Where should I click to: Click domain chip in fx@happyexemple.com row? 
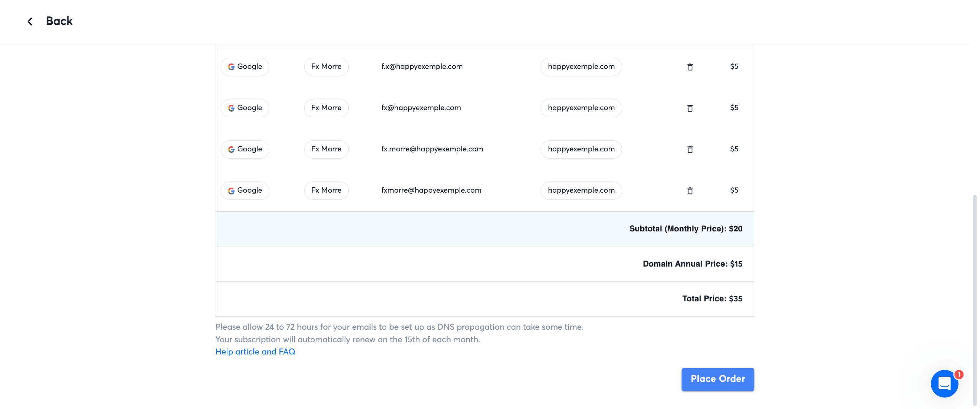coord(581,108)
